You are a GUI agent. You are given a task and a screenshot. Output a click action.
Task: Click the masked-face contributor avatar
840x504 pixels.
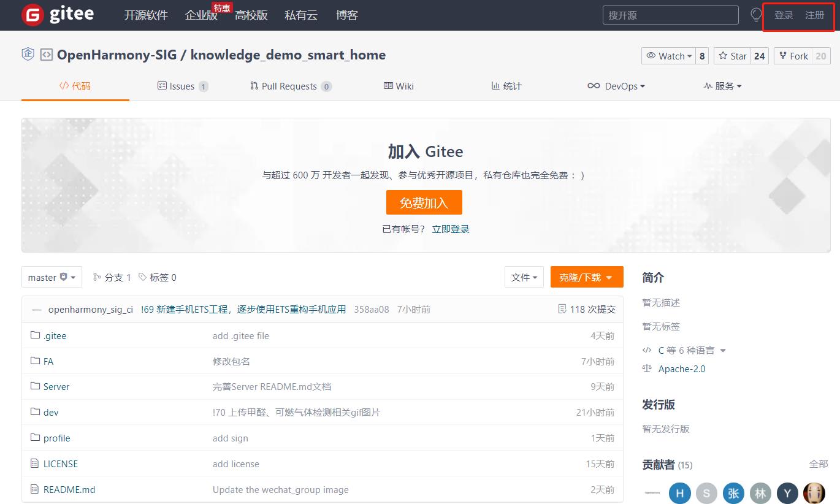click(814, 493)
